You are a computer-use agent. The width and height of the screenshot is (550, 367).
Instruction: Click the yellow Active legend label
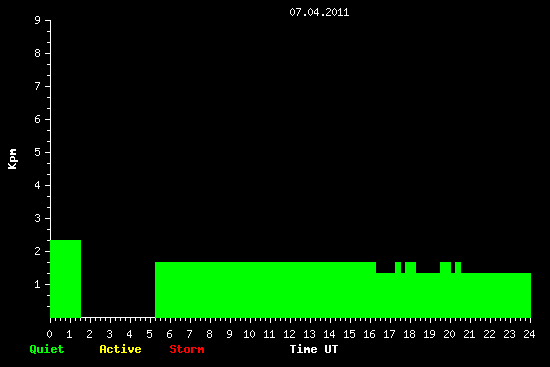tap(120, 349)
